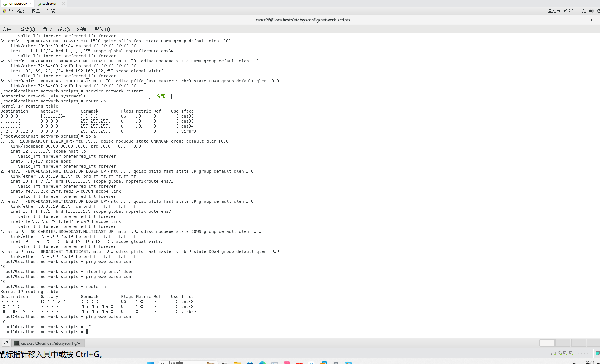Open the 文件(F) terminal menu

[x=9, y=29]
